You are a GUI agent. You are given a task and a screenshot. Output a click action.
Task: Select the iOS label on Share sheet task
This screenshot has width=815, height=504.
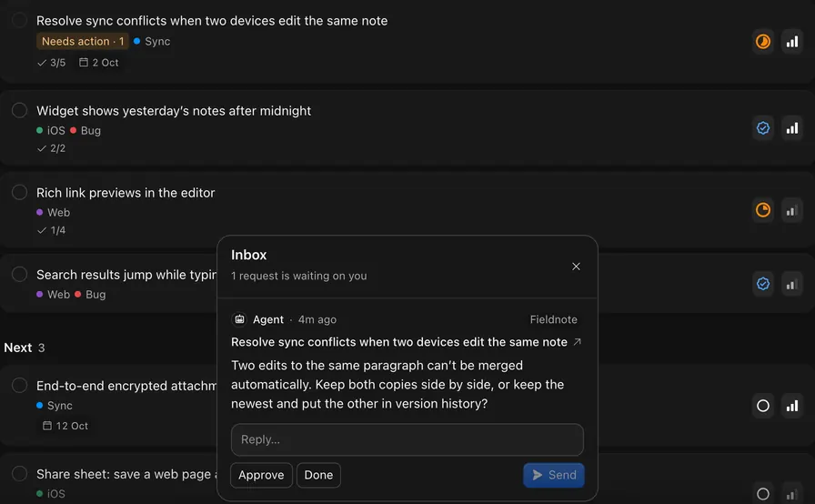pos(51,494)
